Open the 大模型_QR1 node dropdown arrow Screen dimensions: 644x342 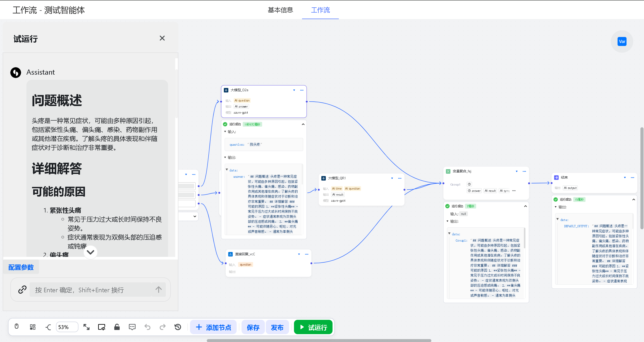pyautogui.click(x=392, y=178)
